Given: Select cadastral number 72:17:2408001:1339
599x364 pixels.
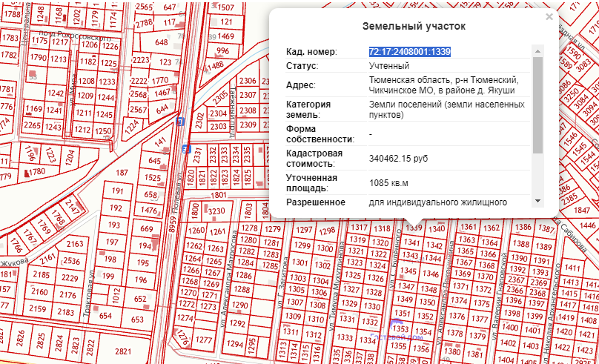Looking at the screenshot, I should click(x=409, y=52).
